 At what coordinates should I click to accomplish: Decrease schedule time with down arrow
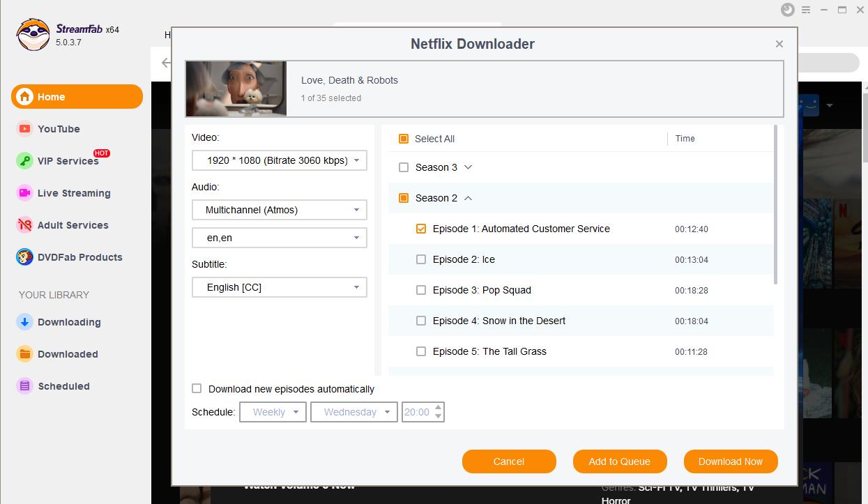(438, 416)
